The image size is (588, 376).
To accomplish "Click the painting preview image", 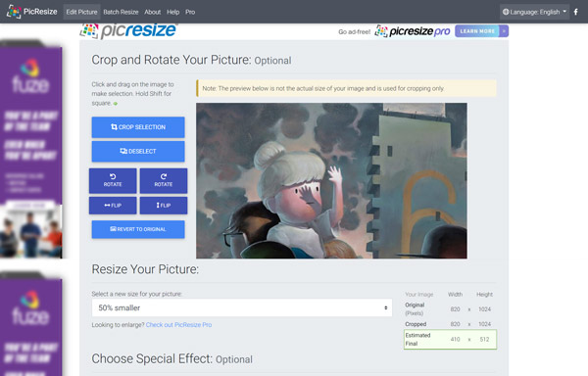I will [331, 181].
